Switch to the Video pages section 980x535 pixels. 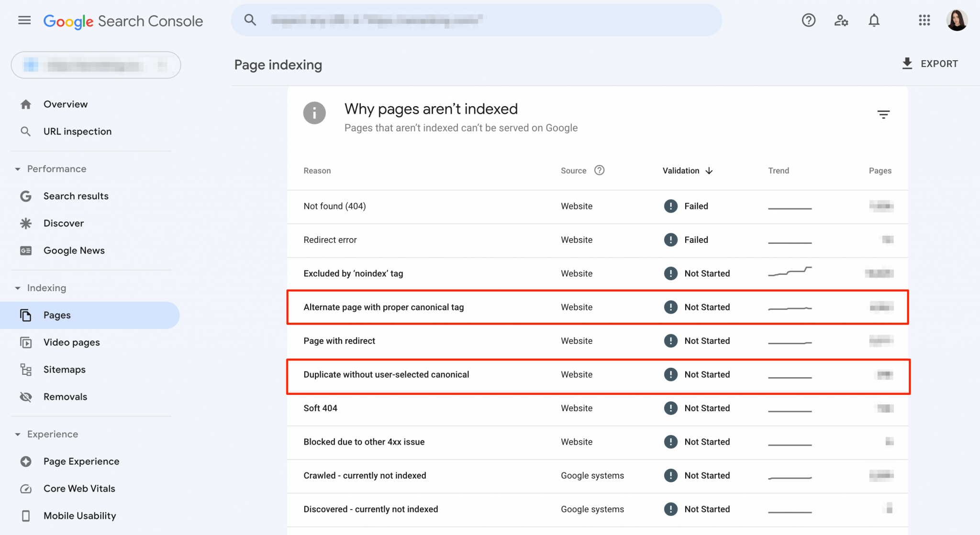[x=71, y=342]
